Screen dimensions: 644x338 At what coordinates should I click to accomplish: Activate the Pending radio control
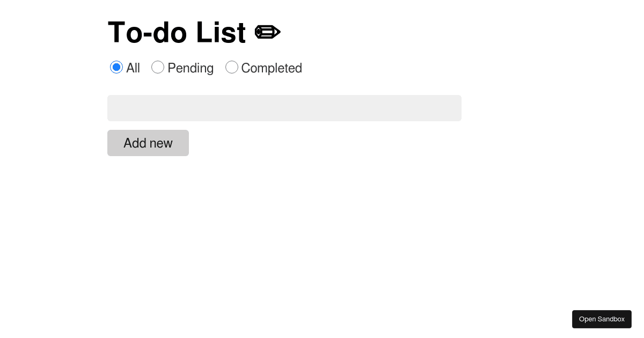click(x=158, y=67)
